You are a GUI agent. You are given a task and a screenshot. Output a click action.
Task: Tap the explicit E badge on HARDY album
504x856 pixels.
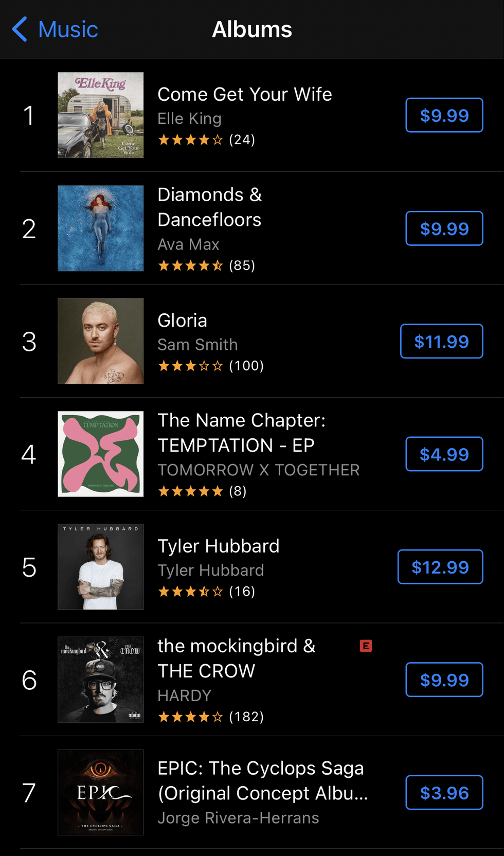366,646
